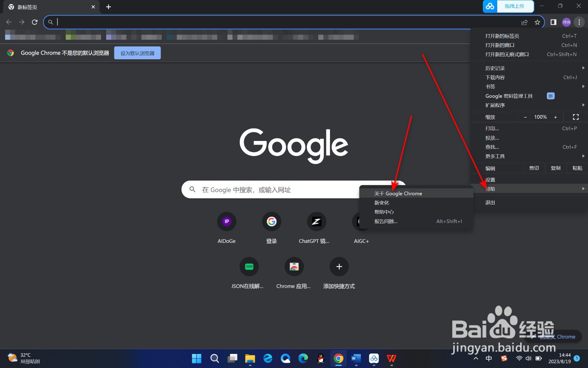Image resolution: width=588 pixels, height=368 pixels.
Task: Click the browser forward arrow
Action: coord(22,22)
